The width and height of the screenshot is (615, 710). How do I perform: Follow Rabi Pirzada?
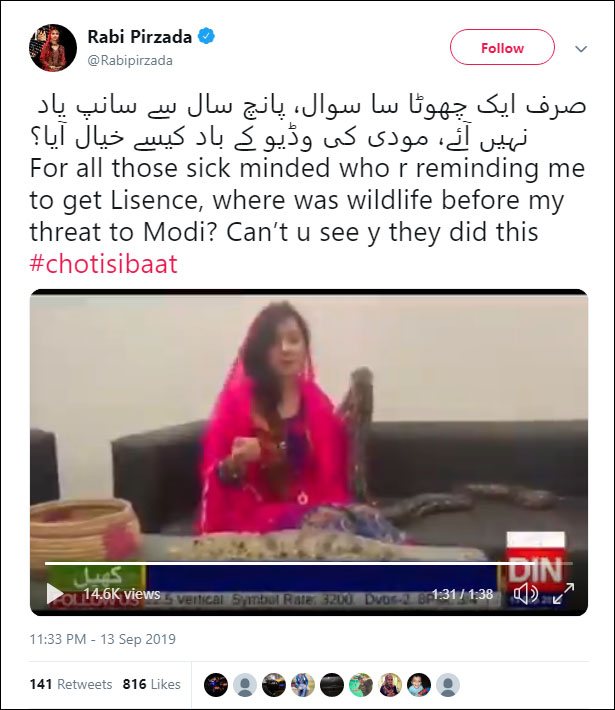pyautogui.click(x=502, y=47)
